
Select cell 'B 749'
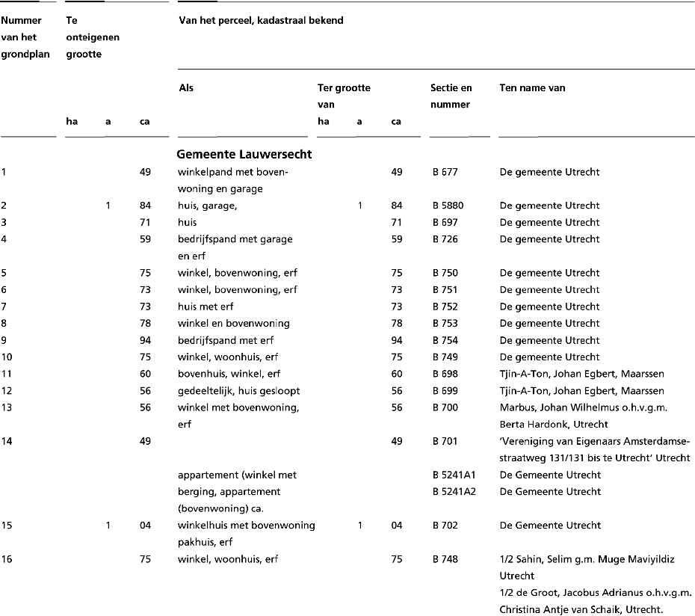coord(445,357)
